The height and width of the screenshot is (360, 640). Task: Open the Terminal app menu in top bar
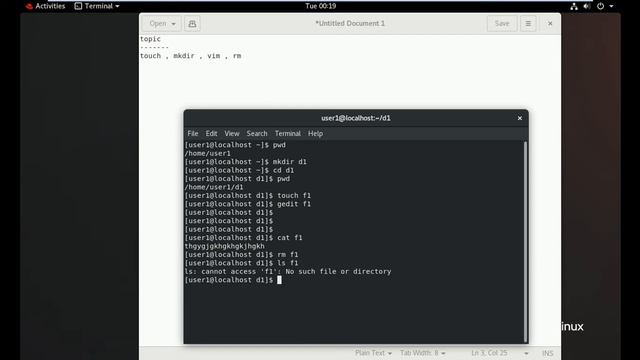97,6
